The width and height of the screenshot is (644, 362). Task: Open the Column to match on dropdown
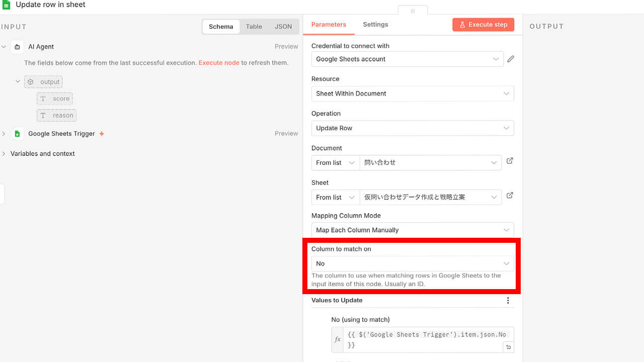click(413, 263)
